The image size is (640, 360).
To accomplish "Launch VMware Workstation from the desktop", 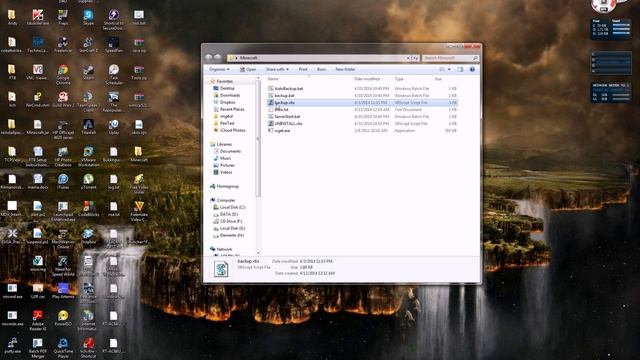I will pyautogui.click(x=89, y=157).
